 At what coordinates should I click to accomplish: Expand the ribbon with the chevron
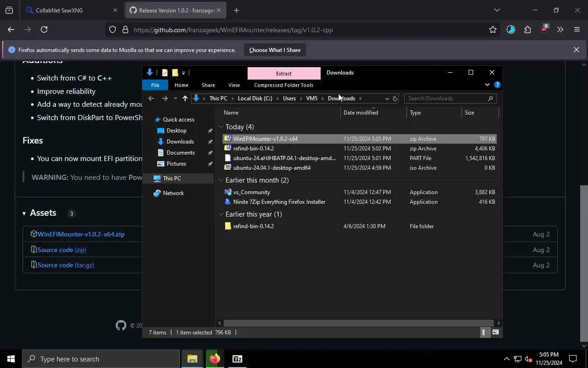coord(487,85)
